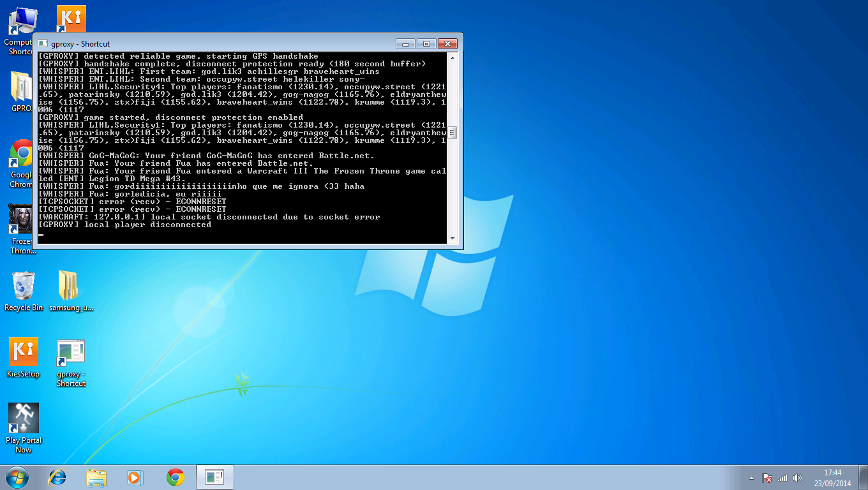Close the gproxy console window
Viewport: 868px width, 490px height.
point(448,44)
